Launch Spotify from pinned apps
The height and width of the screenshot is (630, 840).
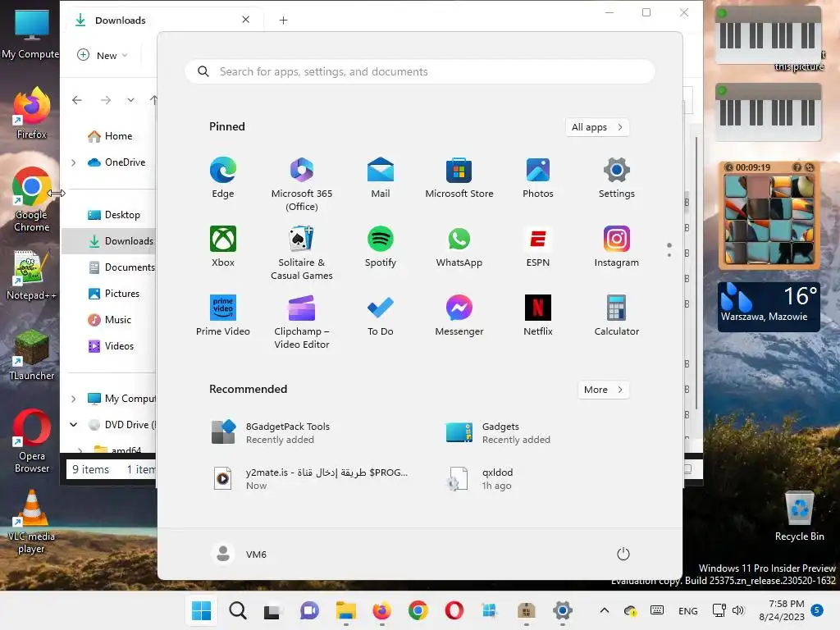pyautogui.click(x=381, y=247)
